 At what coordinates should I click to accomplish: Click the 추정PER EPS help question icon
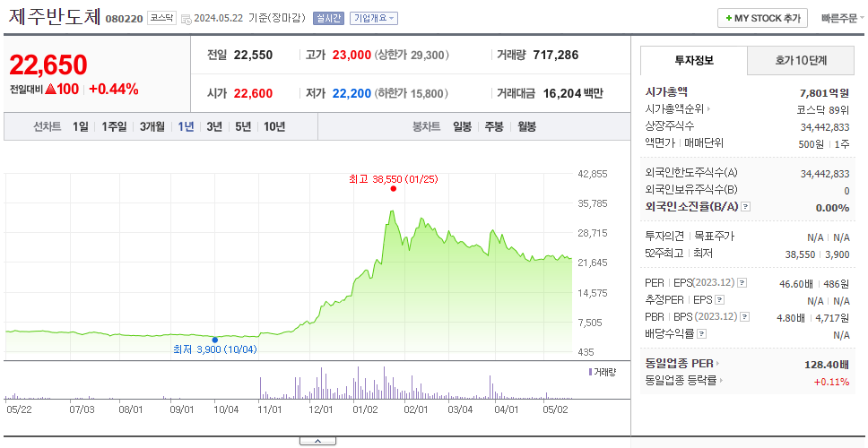pos(720,300)
